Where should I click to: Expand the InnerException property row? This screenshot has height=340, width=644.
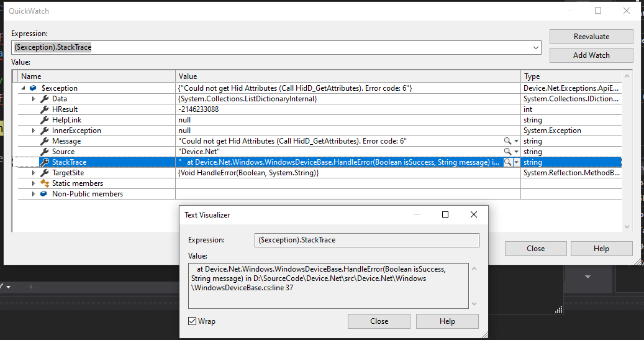[34, 131]
